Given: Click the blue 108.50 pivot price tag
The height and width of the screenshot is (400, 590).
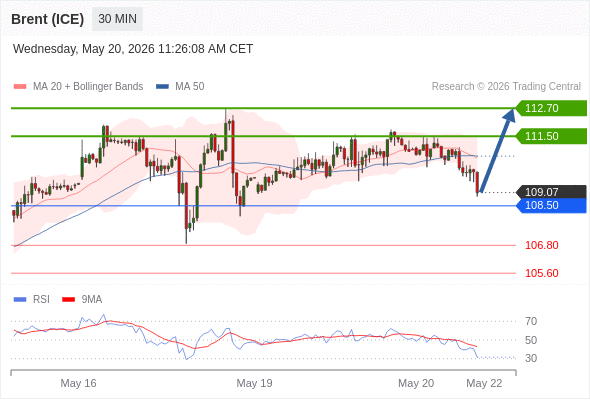Looking at the screenshot, I should tap(551, 205).
